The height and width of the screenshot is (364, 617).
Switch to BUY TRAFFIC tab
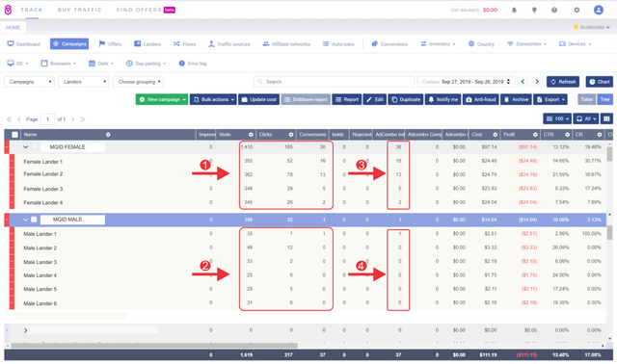79,10
